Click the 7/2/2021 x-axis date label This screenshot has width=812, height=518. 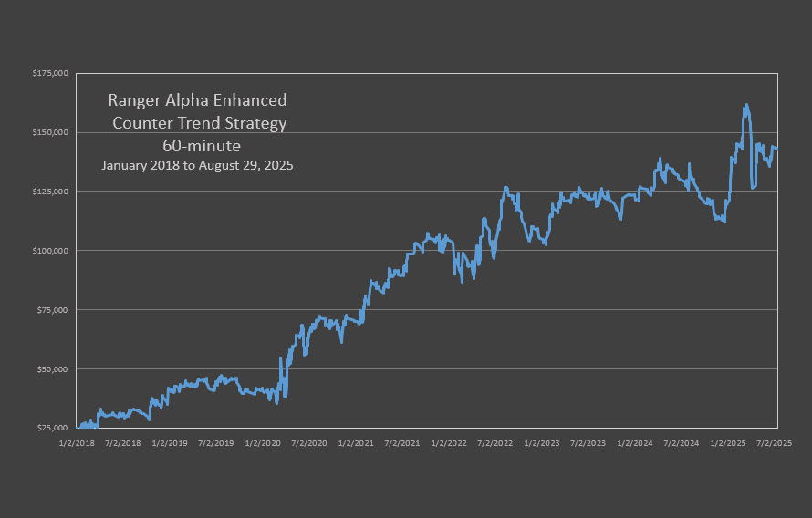[x=401, y=443]
